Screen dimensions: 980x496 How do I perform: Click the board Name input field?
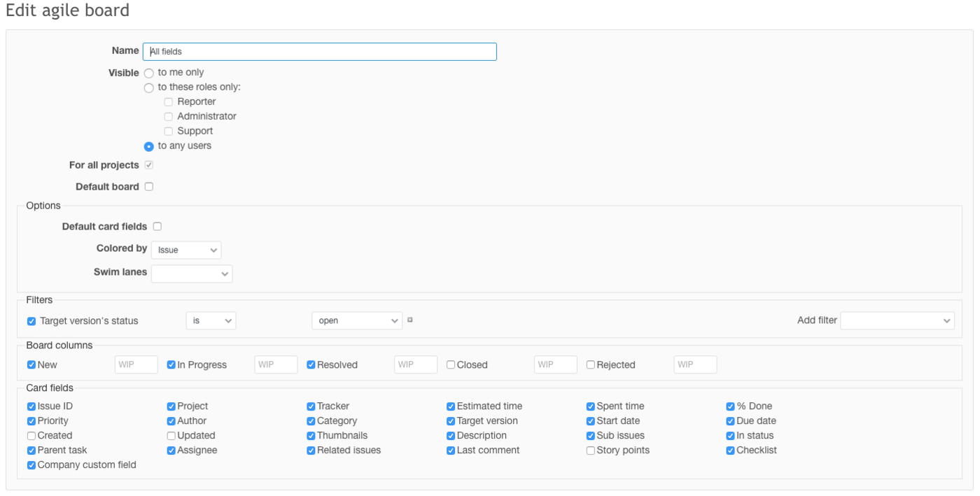pyautogui.click(x=319, y=52)
